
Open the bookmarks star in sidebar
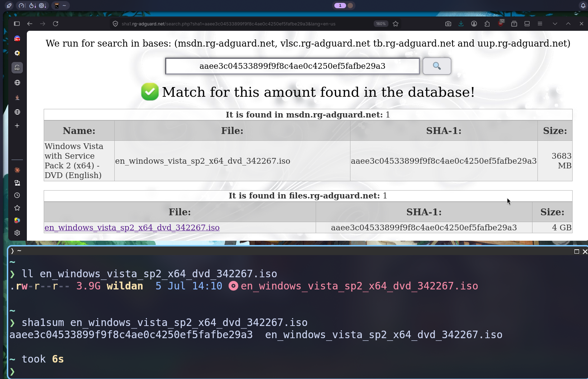coord(17,208)
